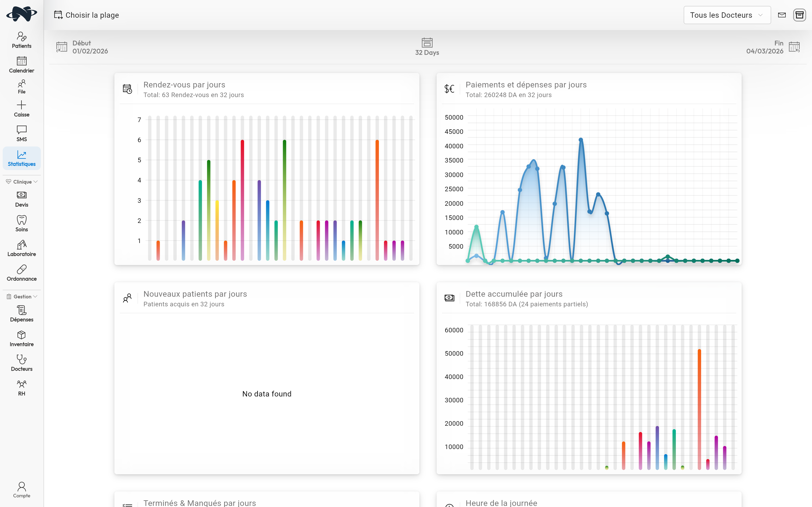Open the Ordonnance pill icon

[21, 273]
